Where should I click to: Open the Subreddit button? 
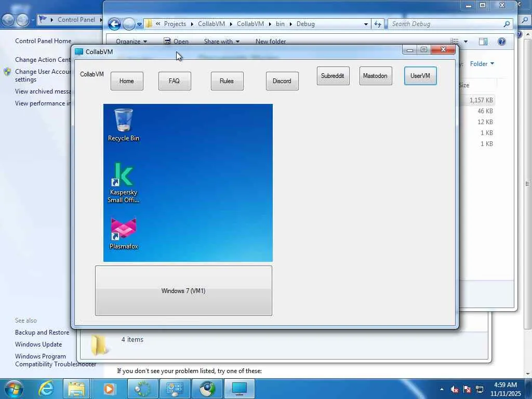[333, 76]
